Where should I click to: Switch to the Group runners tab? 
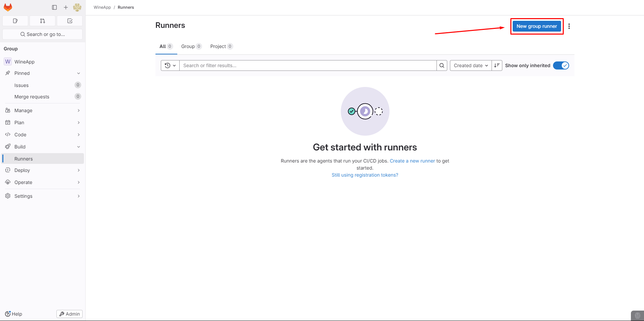click(x=191, y=46)
